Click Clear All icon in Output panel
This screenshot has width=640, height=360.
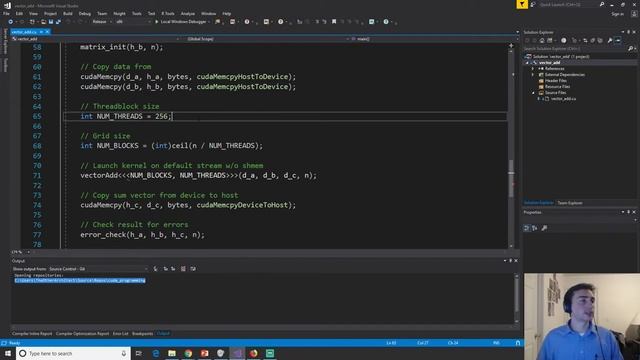[x=183, y=269]
